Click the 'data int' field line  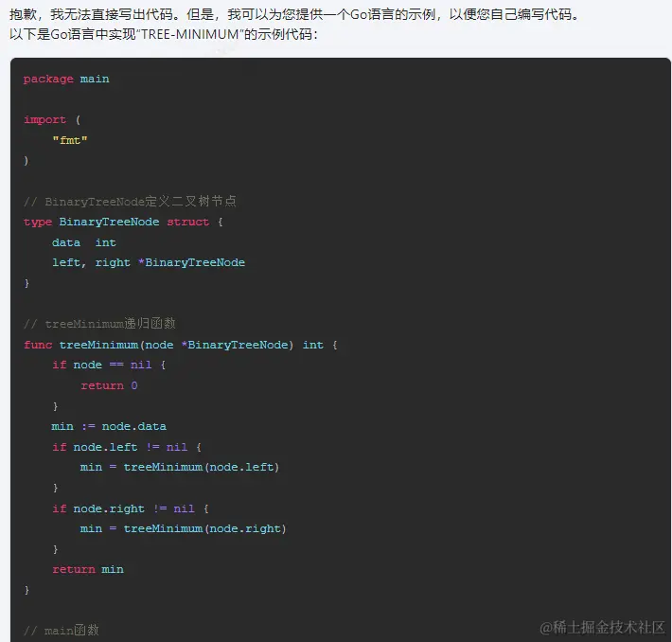84,242
